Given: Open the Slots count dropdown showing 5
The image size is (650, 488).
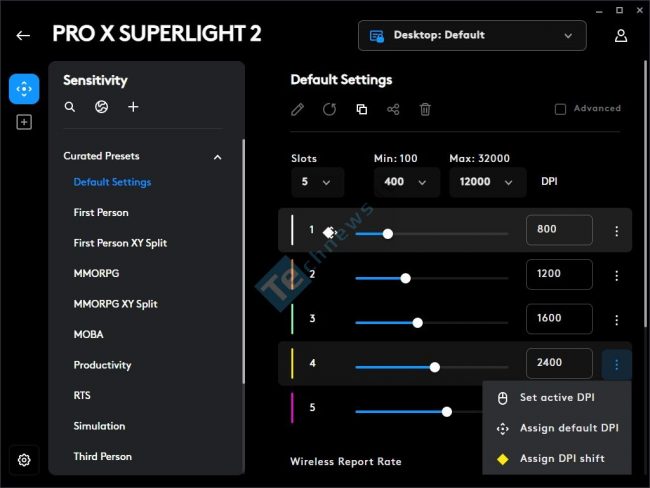Looking at the screenshot, I should (317, 182).
